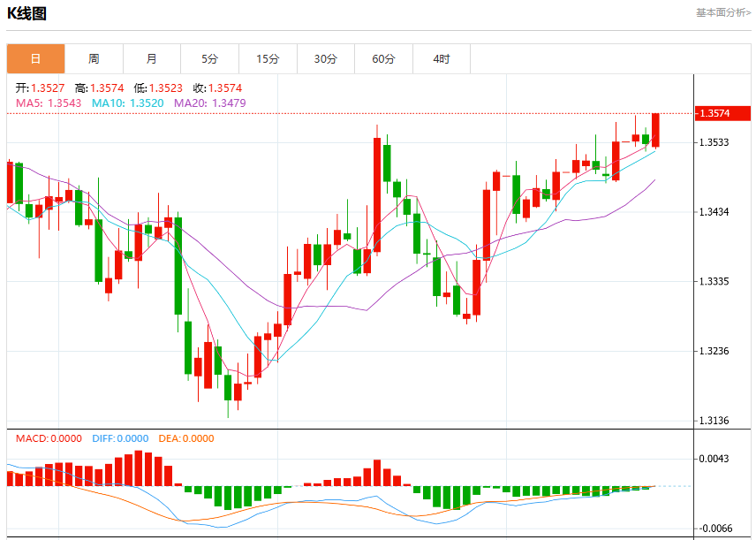Switch to the 月 monthly tab
Viewport: 756px width, 540px height.
tap(152, 59)
